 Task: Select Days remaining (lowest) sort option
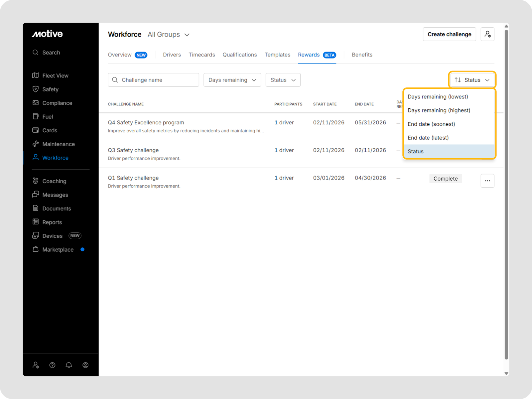(438, 97)
